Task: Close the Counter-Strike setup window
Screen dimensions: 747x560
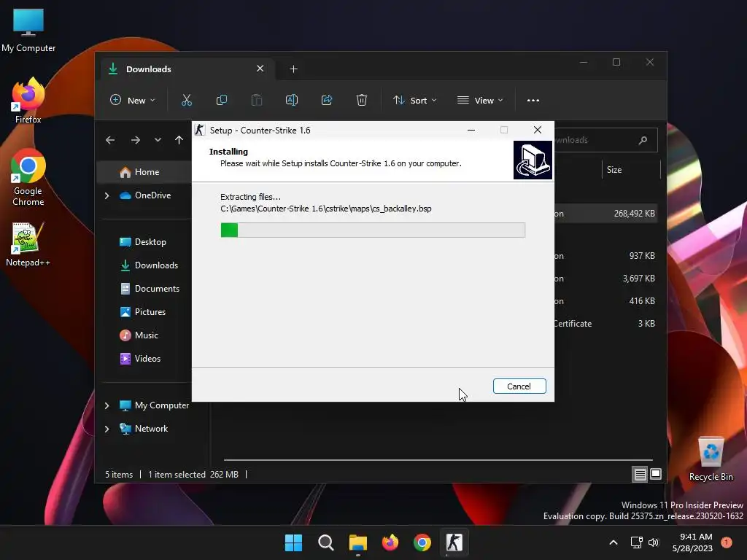Action: point(538,130)
